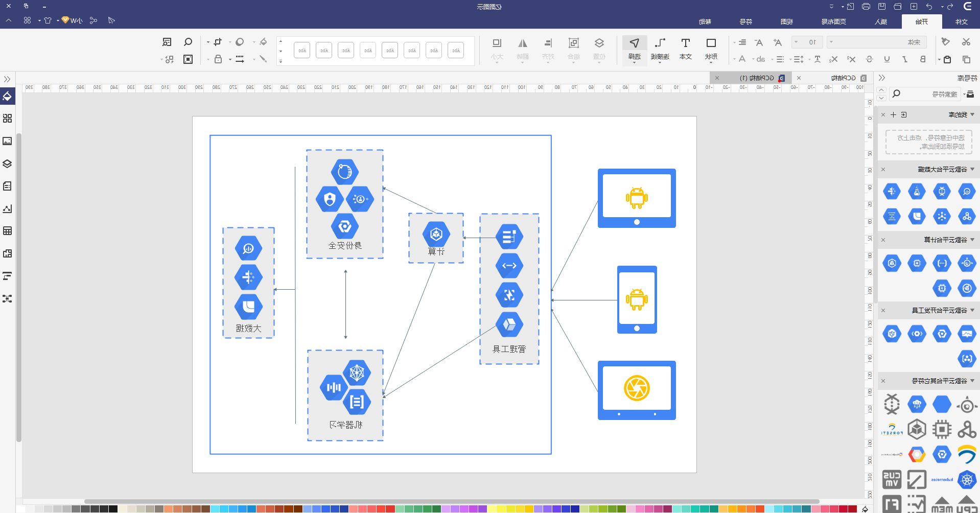Click the symbol library search magnifier
The width and height of the screenshot is (980, 513).
(896, 94)
